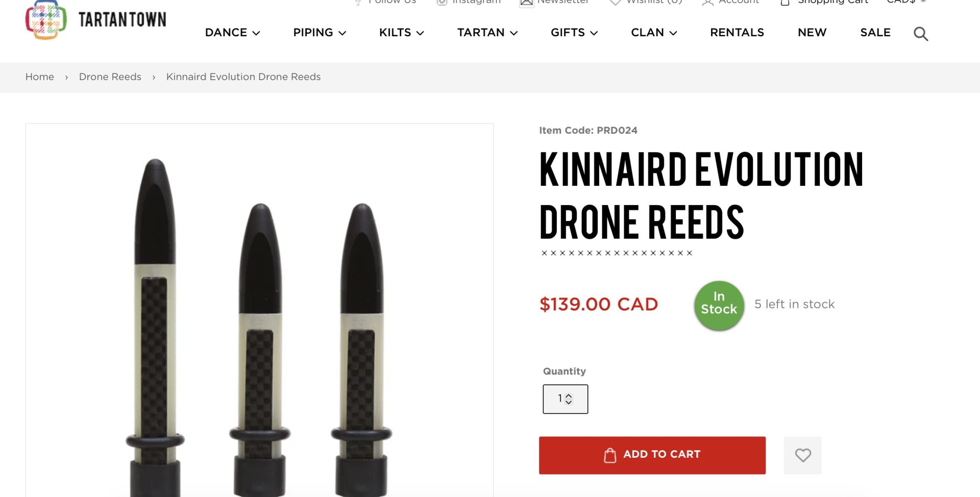
Task: Expand the TARTAN menu
Action: click(487, 33)
